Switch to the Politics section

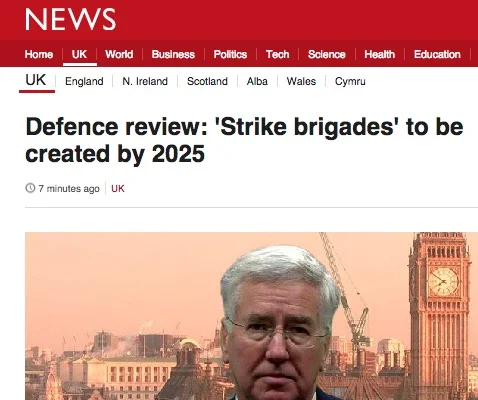click(x=230, y=54)
